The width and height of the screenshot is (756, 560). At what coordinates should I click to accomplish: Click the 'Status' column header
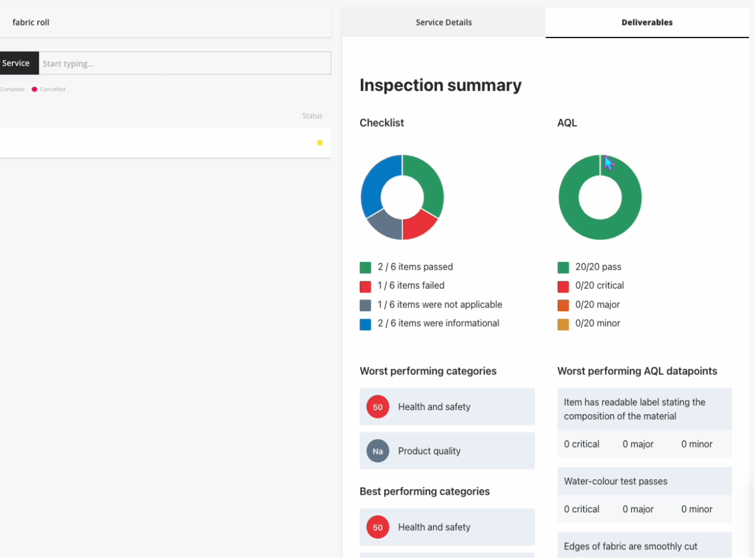point(313,116)
